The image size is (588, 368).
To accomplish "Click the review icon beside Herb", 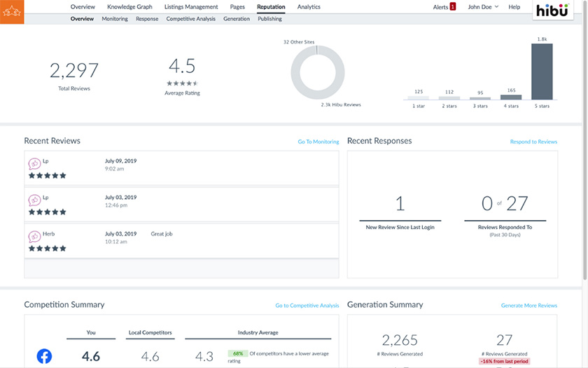I will pyautogui.click(x=34, y=237).
